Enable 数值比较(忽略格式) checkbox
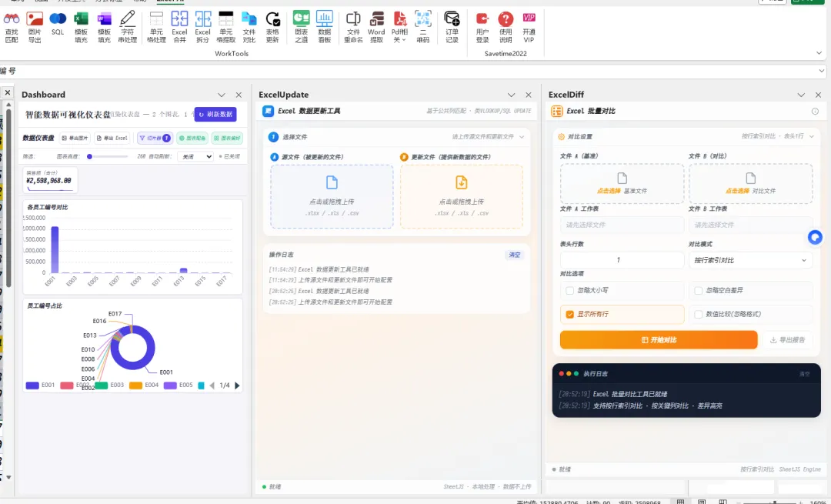831x504 pixels. pyautogui.click(x=699, y=314)
